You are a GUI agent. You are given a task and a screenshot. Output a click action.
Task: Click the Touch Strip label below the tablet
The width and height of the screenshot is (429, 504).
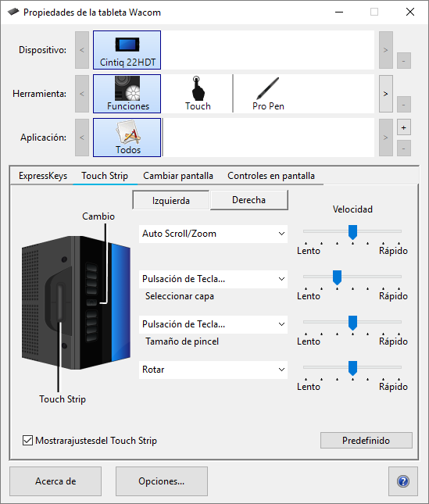pyautogui.click(x=63, y=399)
